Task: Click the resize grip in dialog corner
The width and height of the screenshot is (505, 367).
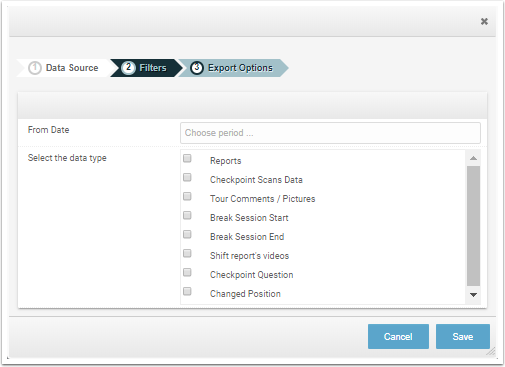Action: point(491,351)
